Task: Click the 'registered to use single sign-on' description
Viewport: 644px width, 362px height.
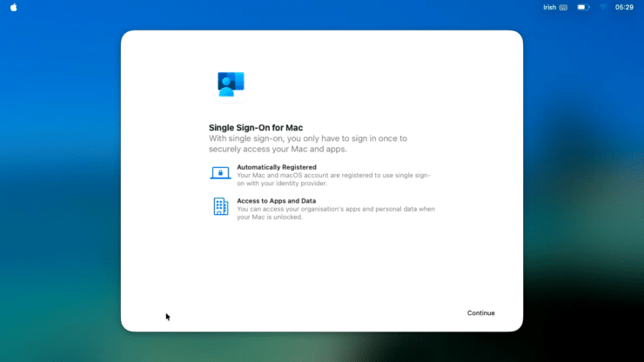Action: pyautogui.click(x=334, y=179)
